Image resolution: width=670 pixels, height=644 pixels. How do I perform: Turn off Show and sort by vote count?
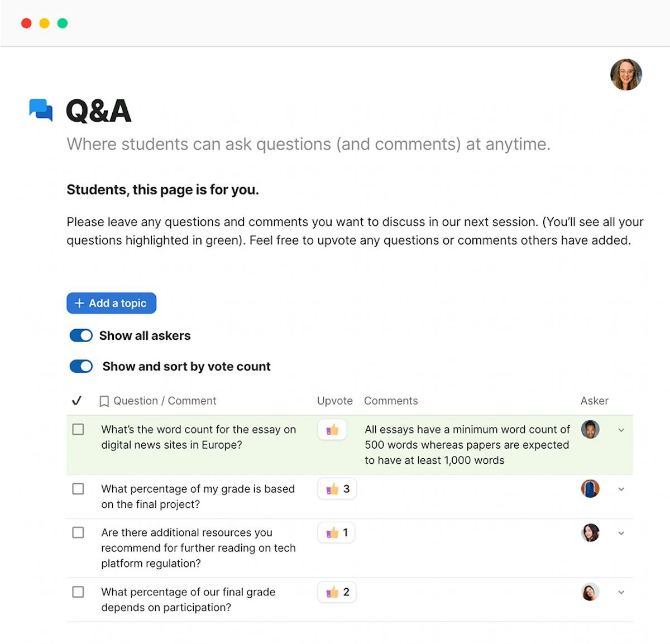point(81,366)
